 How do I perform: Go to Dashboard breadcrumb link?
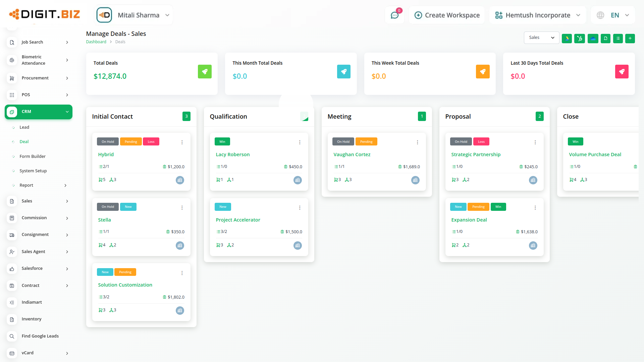click(x=96, y=42)
